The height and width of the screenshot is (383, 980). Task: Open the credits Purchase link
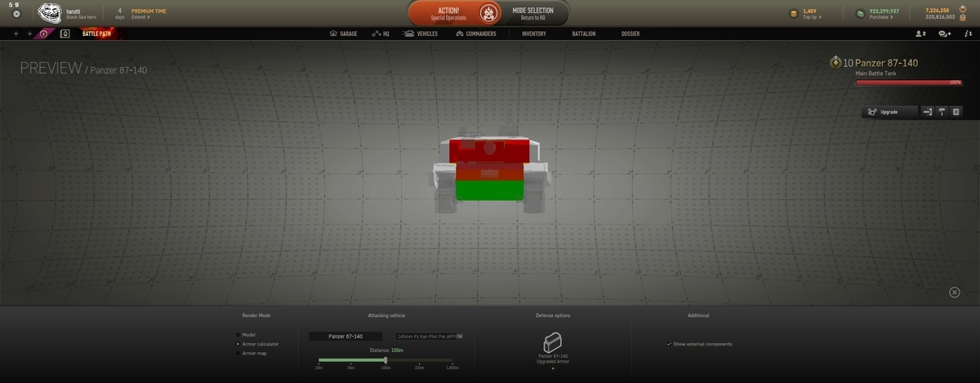point(881,16)
